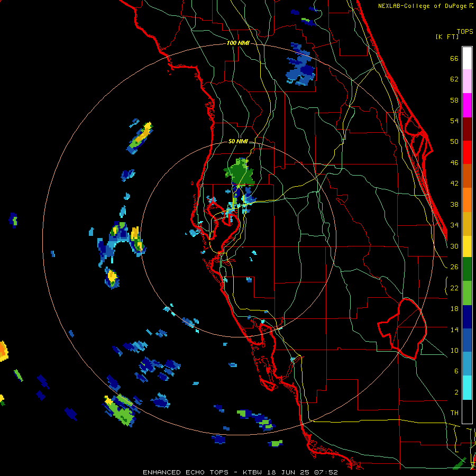476x476 pixels.
Task: Select the light pink legend swatch
Action: pos(467,81)
